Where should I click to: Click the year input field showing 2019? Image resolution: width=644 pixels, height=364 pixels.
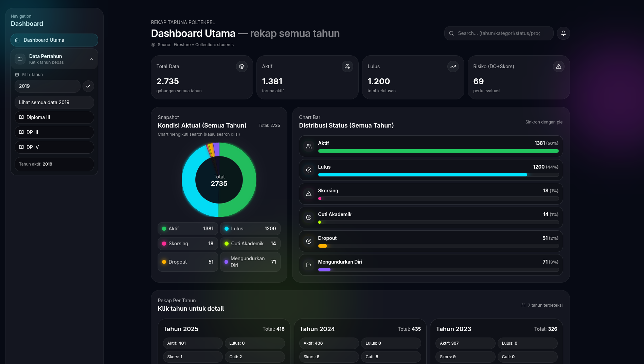point(48,86)
